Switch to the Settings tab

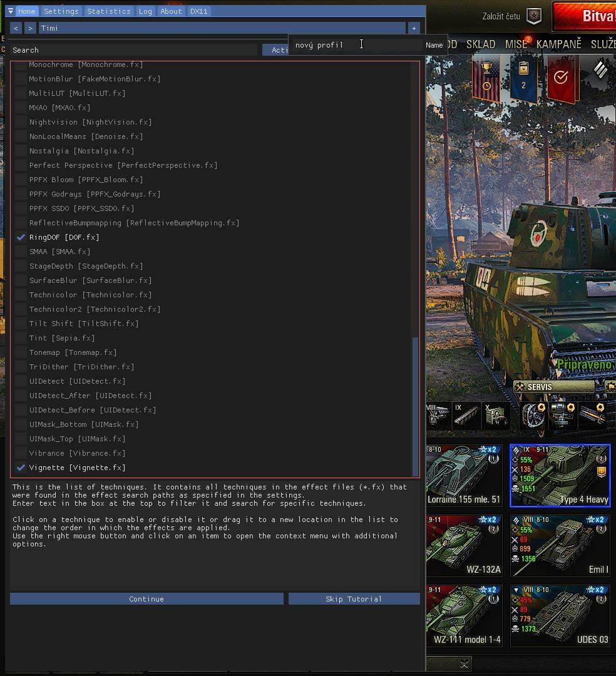coord(61,11)
